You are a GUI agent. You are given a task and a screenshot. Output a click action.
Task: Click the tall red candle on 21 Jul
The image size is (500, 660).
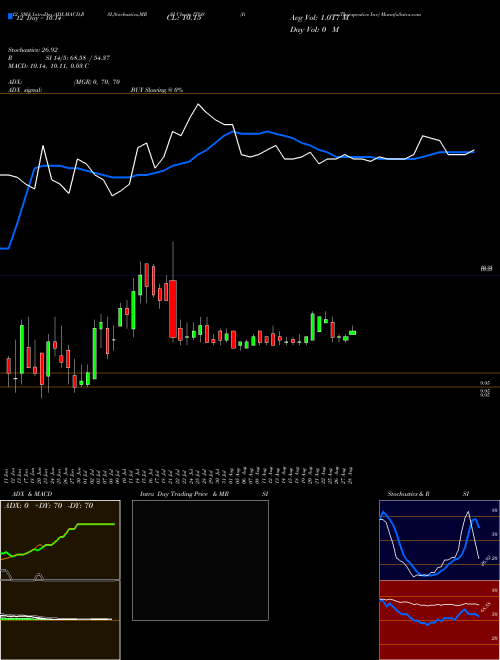tap(173, 309)
